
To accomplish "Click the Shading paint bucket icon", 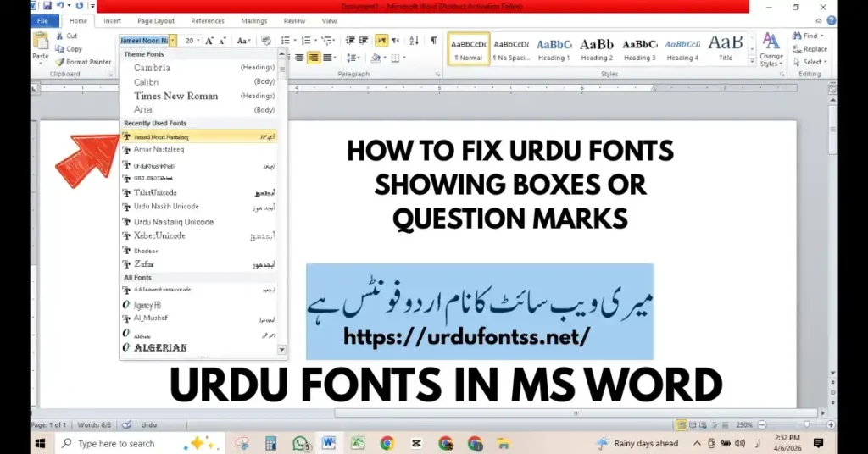I will tap(376, 58).
